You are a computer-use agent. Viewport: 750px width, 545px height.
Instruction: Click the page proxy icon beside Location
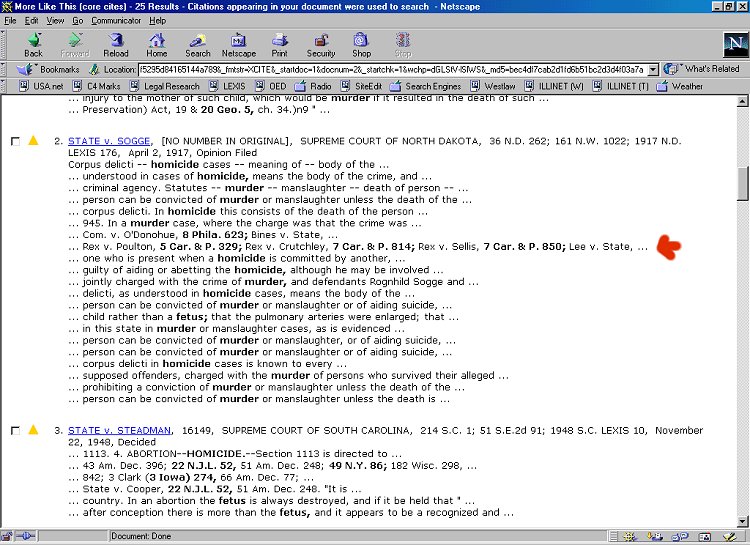(x=95, y=69)
